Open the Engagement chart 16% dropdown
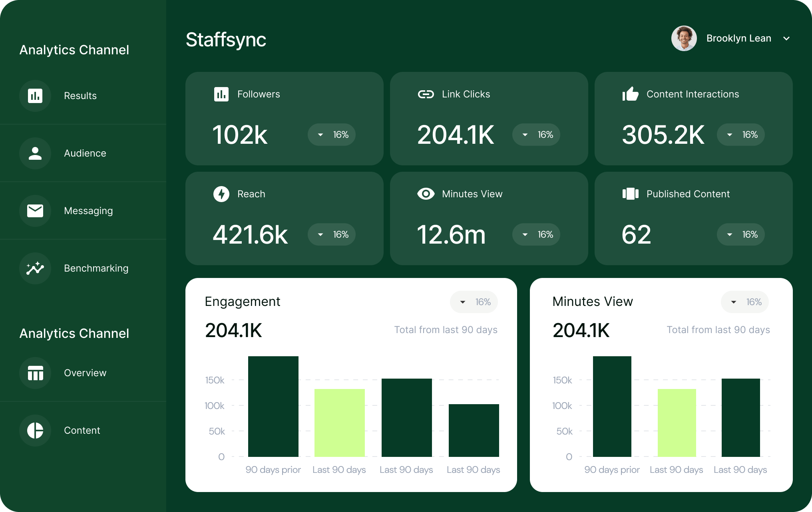Viewport: 812px width, 512px height. coord(474,302)
